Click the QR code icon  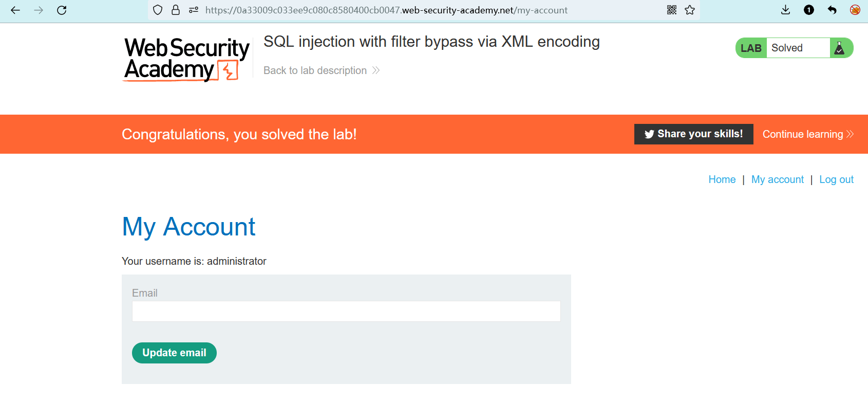pyautogui.click(x=672, y=10)
